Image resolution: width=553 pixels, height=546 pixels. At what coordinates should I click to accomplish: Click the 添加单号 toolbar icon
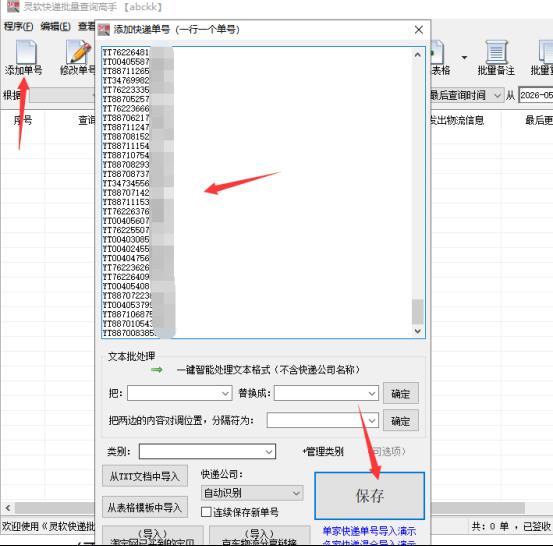(26, 52)
